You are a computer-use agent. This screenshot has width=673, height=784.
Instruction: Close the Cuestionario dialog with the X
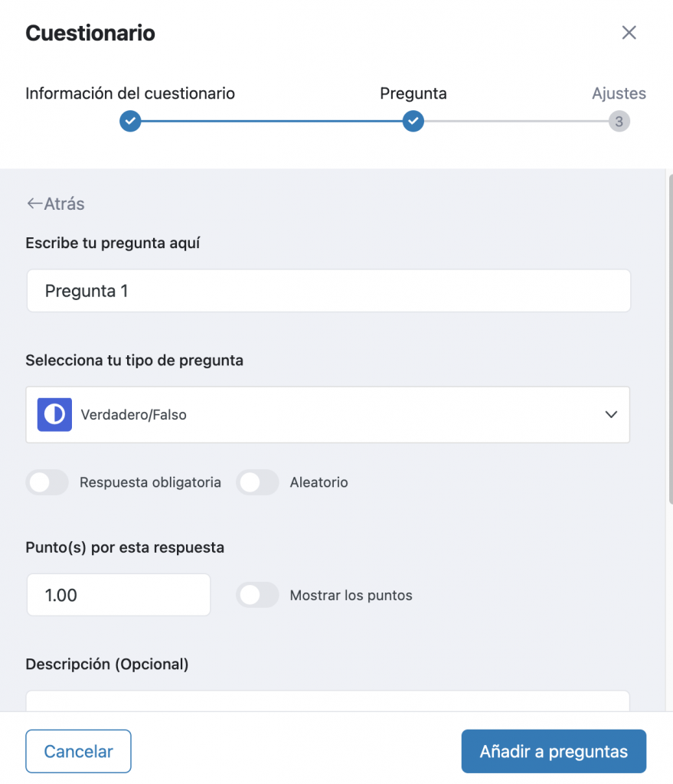tap(629, 32)
